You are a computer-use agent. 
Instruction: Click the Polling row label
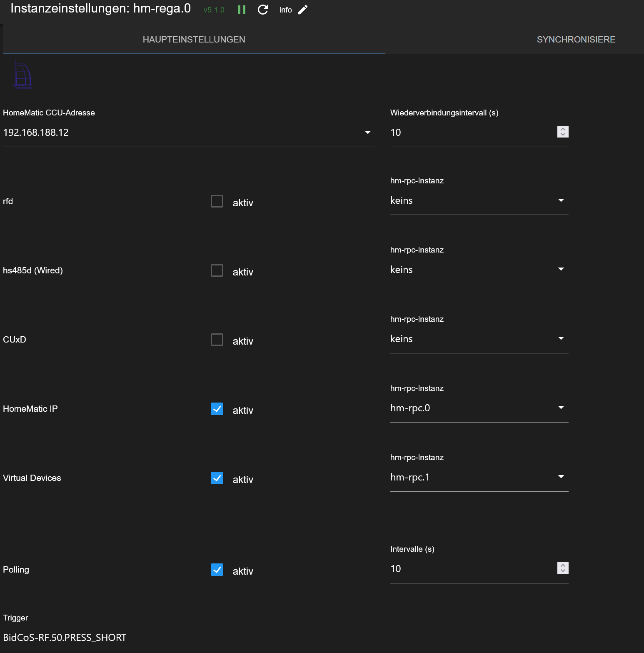16,570
